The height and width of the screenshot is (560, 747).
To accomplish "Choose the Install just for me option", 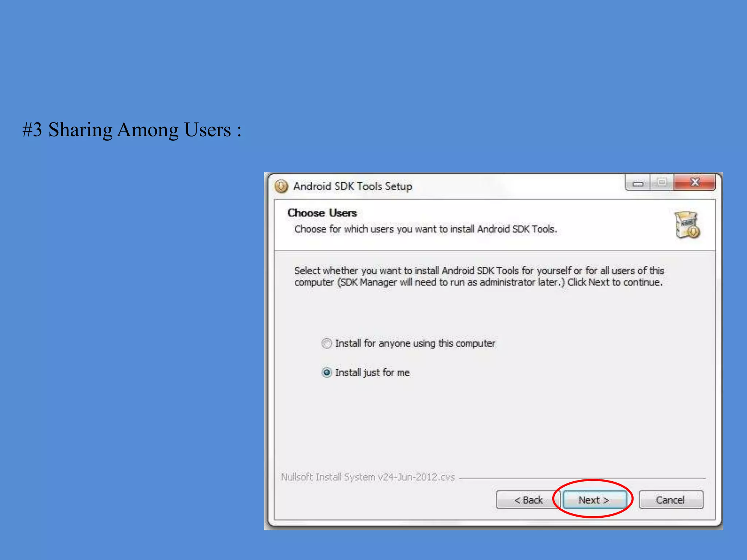I will (365, 373).
